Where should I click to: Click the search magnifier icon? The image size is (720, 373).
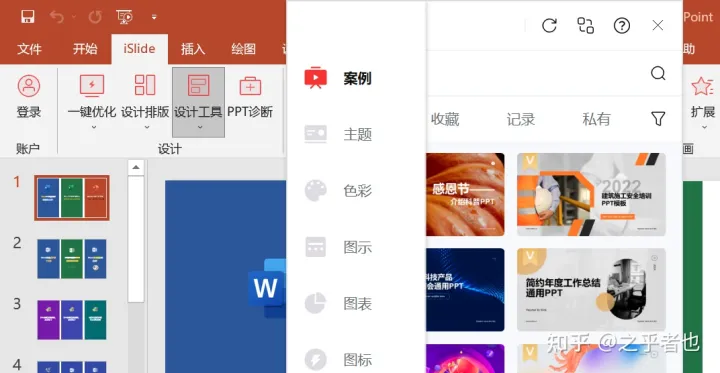tap(658, 73)
